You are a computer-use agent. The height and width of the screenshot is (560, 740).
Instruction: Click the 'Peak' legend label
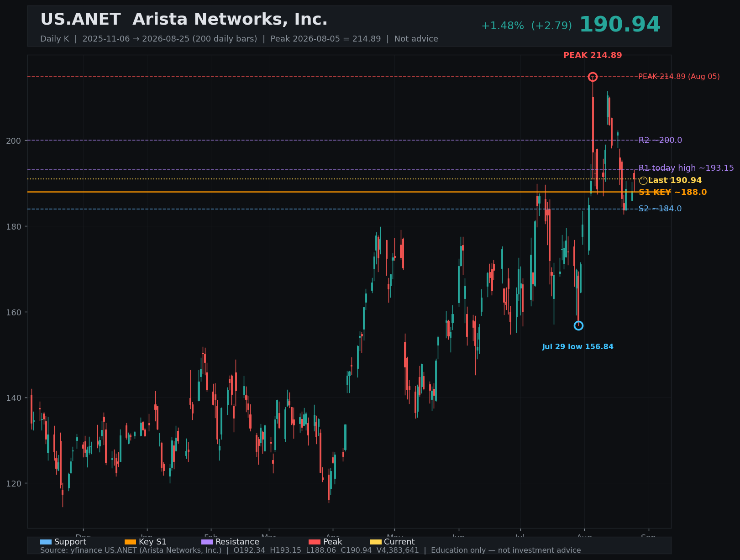pyautogui.click(x=333, y=542)
